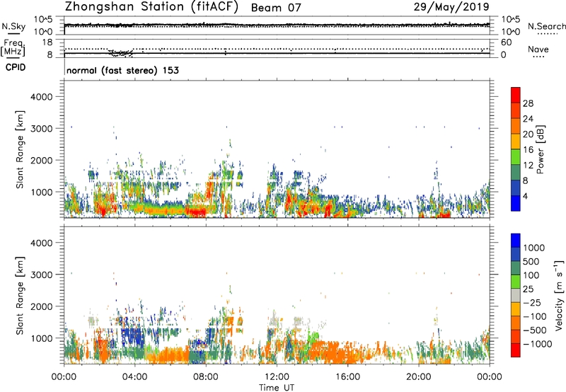Viewport: 566px width, 392px height.
Task: Click the bright blue top segment of Velocity colorbar
Action: pyautogui.click(x=516, y=241)
